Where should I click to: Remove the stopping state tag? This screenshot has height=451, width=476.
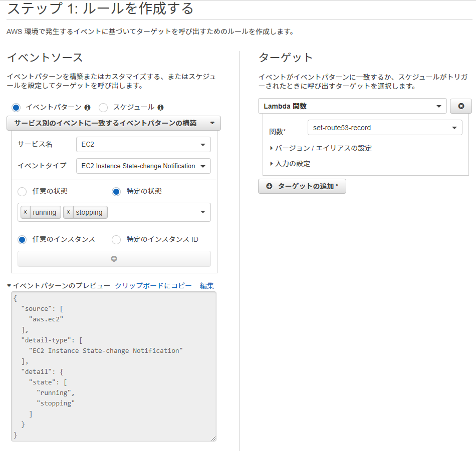click(x=68, y=212)
